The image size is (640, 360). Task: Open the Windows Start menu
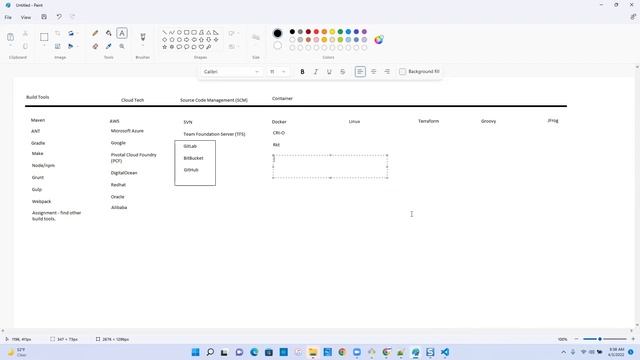point(196,352)
